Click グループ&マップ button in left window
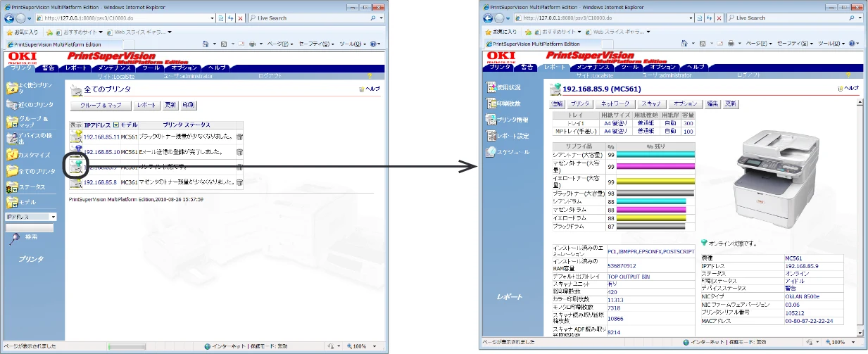 point(101,106)
